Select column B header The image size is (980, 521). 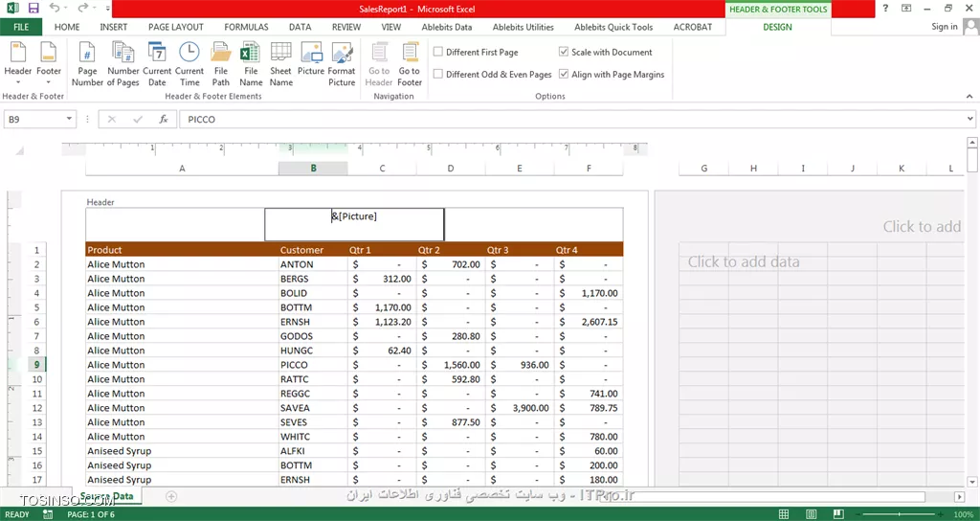pos(313,169)
